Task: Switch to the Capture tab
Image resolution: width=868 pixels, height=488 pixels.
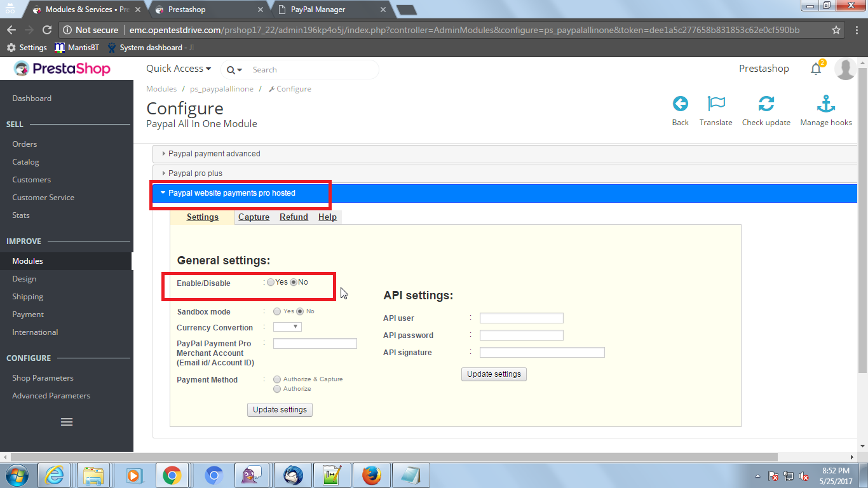Action: click(254, 217)
